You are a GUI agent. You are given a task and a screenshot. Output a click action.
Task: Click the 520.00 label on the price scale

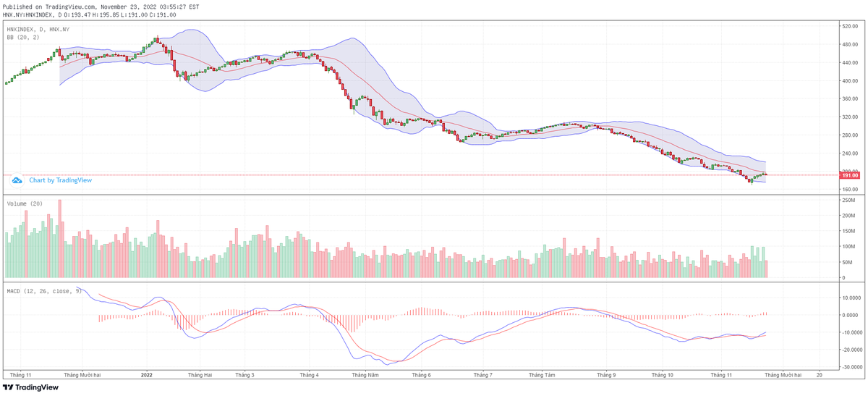point(848,27)
